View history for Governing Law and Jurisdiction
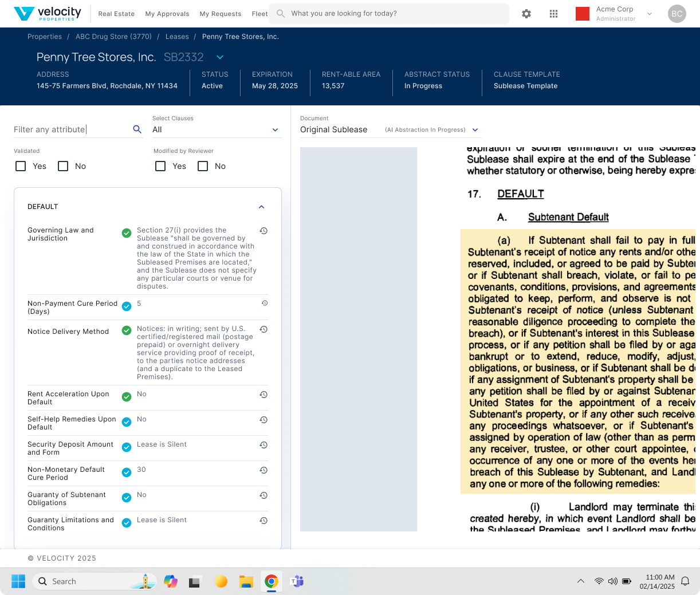Image resolution: width=700 pixels, height=595 pixels. [264, 231]
